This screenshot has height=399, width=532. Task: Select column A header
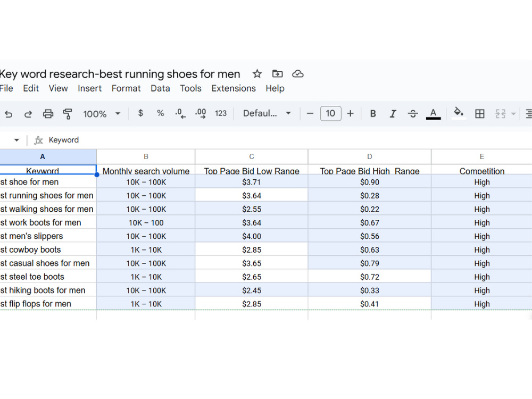(x=48, y=157)
